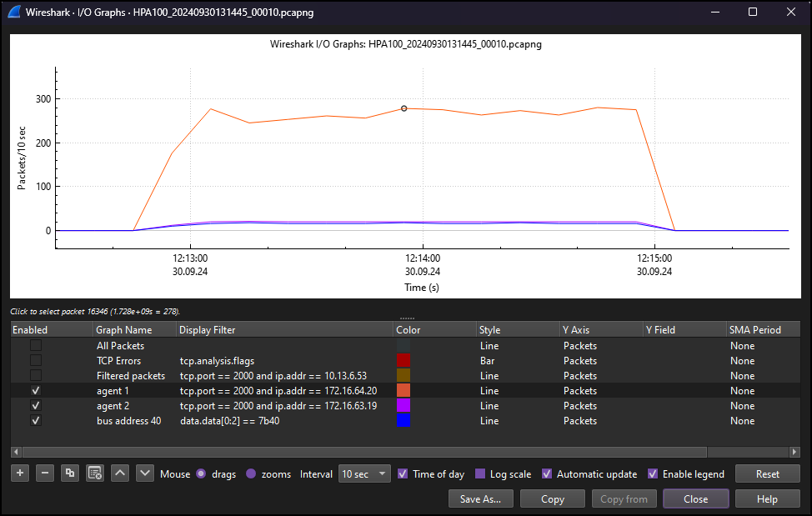This screenshot has width=812, height=516.
Task: Click the Y Axis column header
Action: [602, 329]
